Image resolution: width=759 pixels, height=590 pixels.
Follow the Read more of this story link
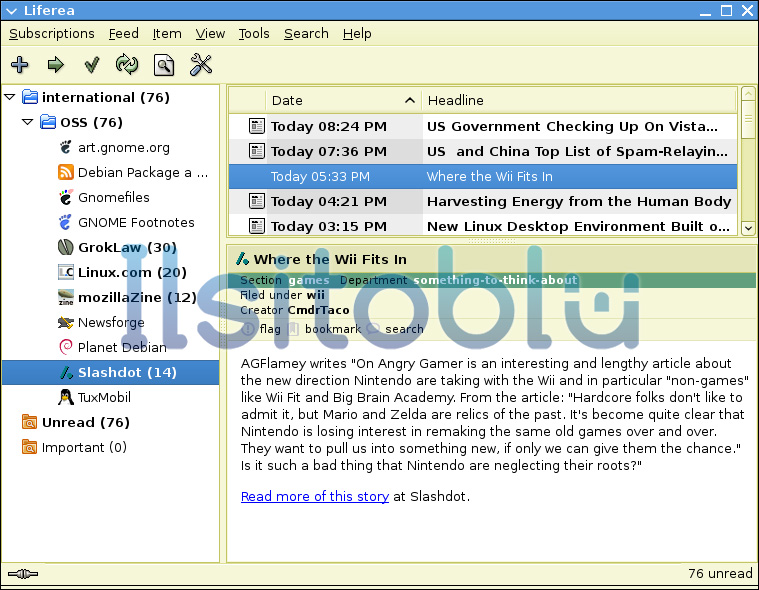[x=315, y=497]
